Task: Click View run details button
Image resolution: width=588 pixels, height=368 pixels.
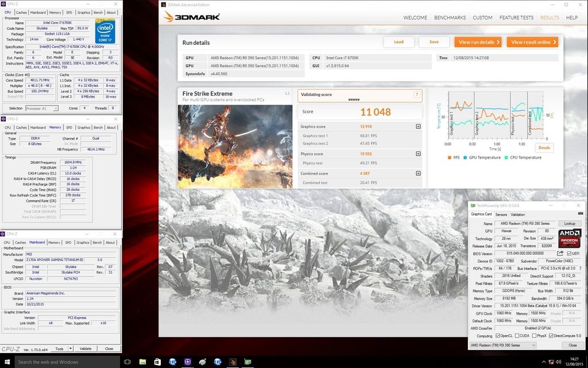Action: [x=478, y=42]
